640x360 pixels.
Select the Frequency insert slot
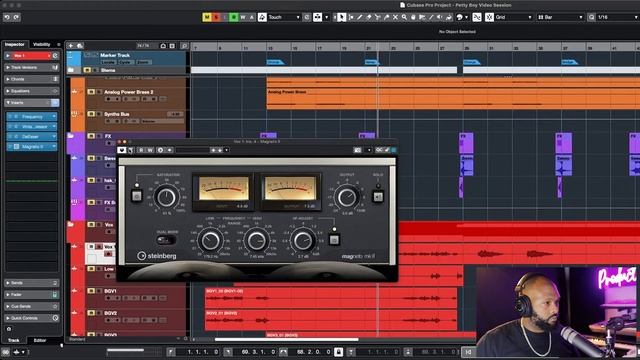(x=32, y=117)
